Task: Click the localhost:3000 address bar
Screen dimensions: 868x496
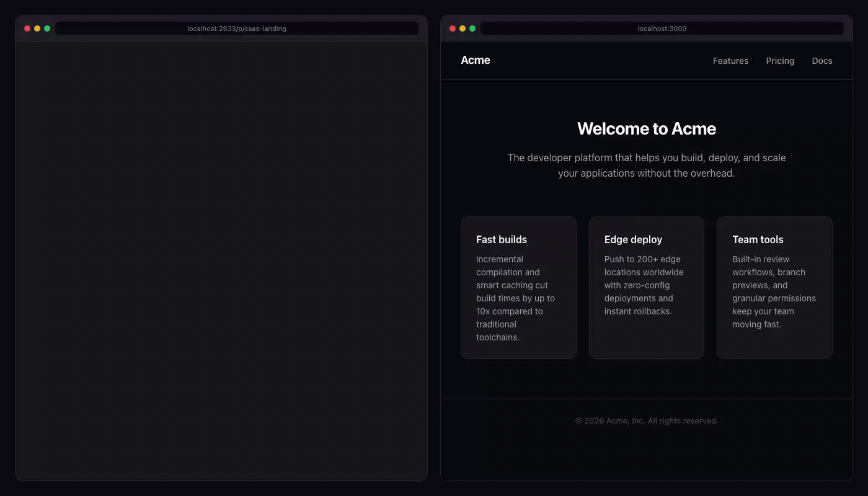Action: point(662,28)
